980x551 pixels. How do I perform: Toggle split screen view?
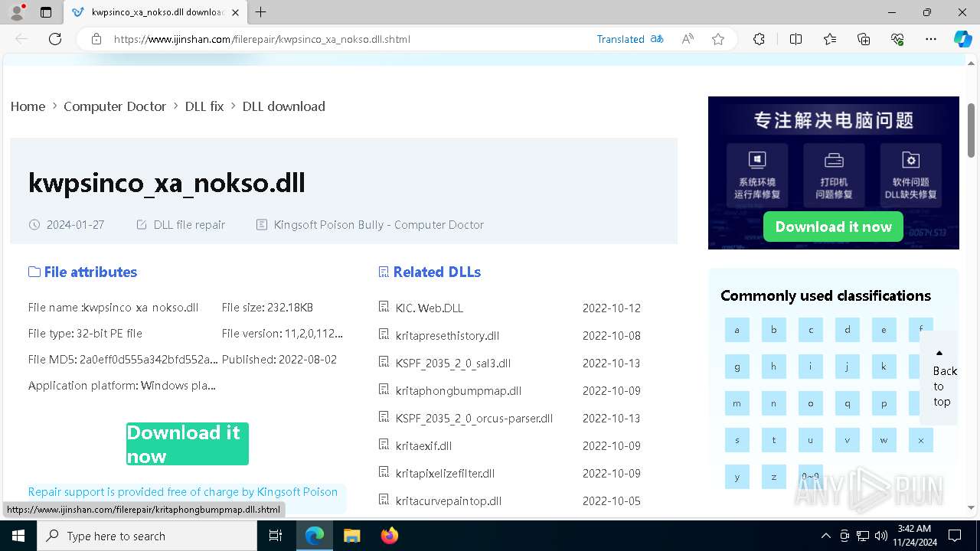click(x=795, y=39)
